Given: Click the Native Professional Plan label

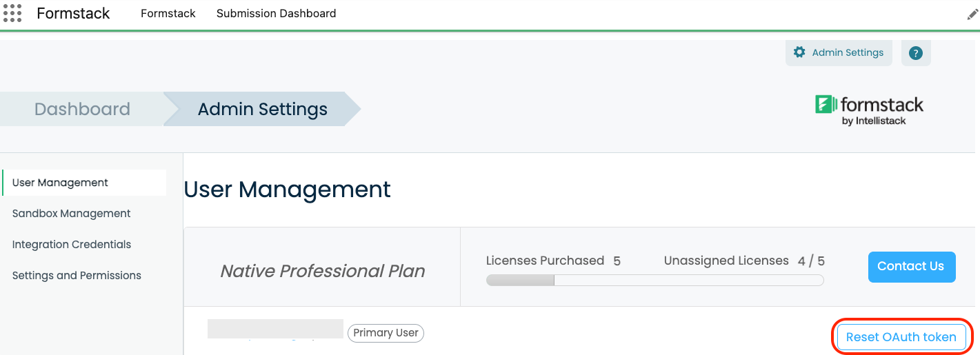Looking at the screenshot, I should pyautogui.click(x=322, y=272).
